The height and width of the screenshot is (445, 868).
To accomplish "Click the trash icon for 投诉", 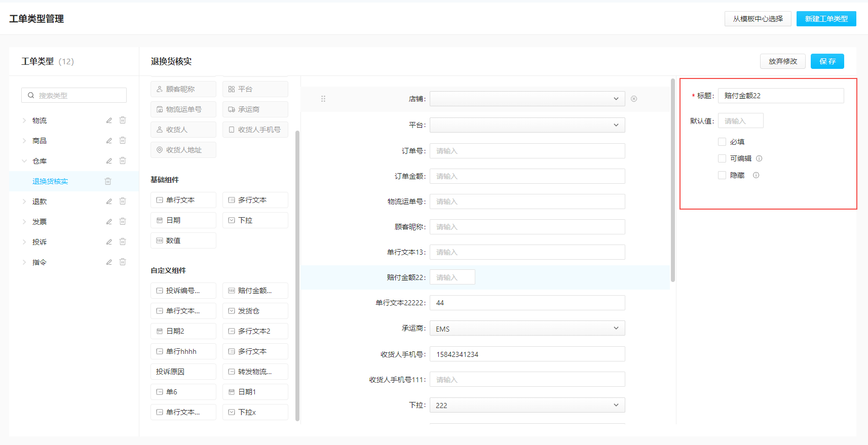I will tap(123, 242).
